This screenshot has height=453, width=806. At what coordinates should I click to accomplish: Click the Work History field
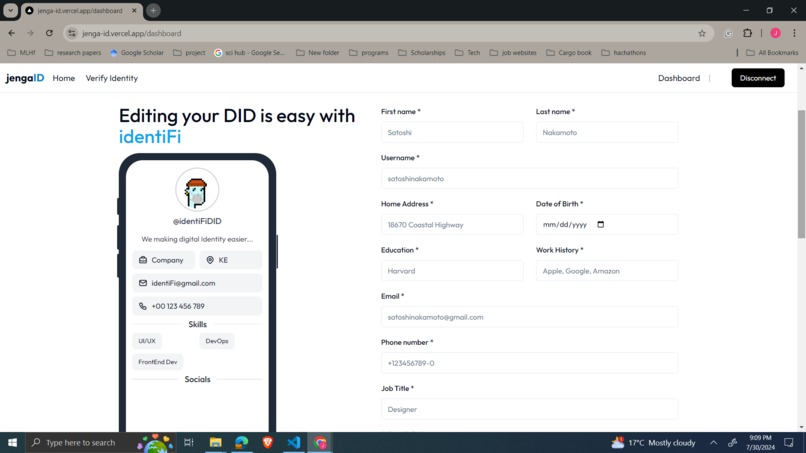point(607,270)
